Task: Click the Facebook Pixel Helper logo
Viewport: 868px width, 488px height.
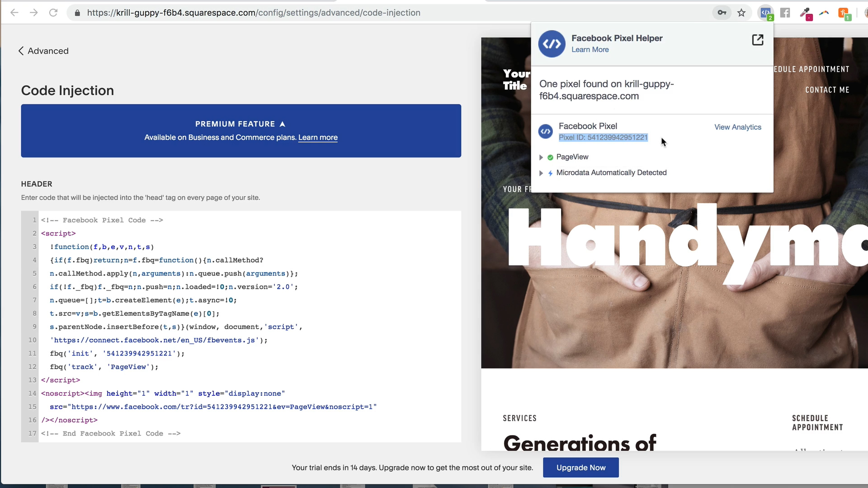Action: pos(552,44)
